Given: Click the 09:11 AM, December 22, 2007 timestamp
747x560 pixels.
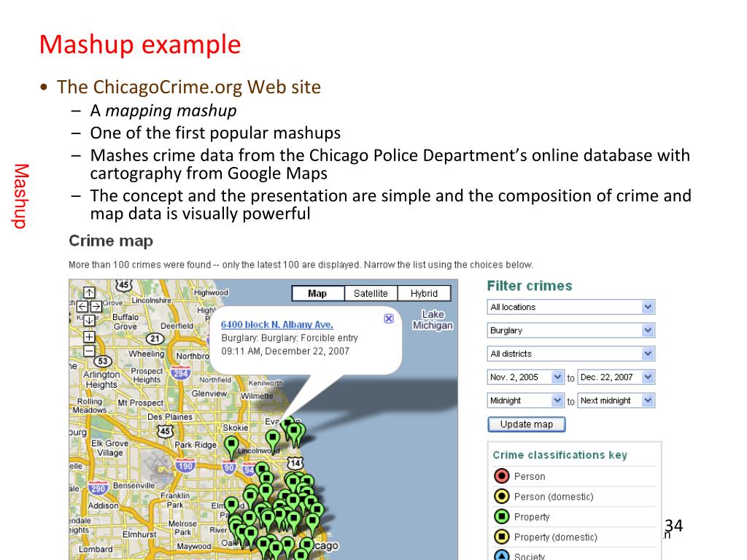Looking at the screenshot, I should tap(285, 351).
